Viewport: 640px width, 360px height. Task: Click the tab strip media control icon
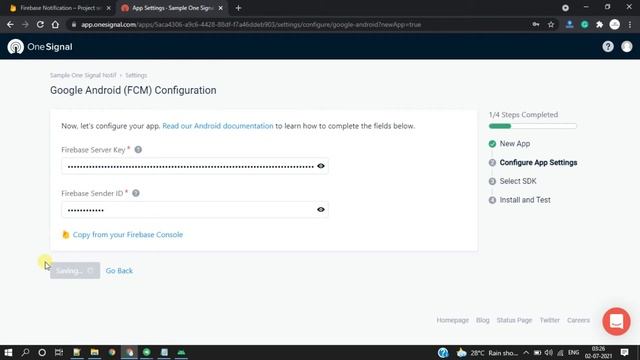(x=565, y=8)
